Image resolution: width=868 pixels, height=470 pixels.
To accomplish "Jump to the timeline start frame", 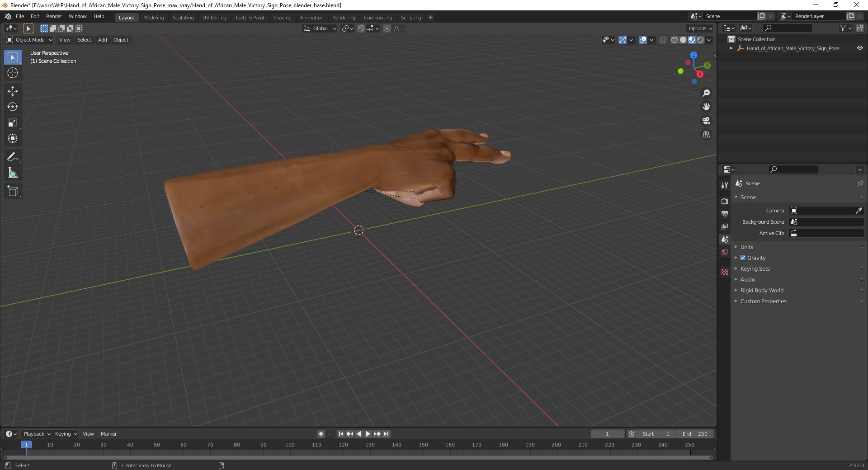I will click(x=341, y=434).
